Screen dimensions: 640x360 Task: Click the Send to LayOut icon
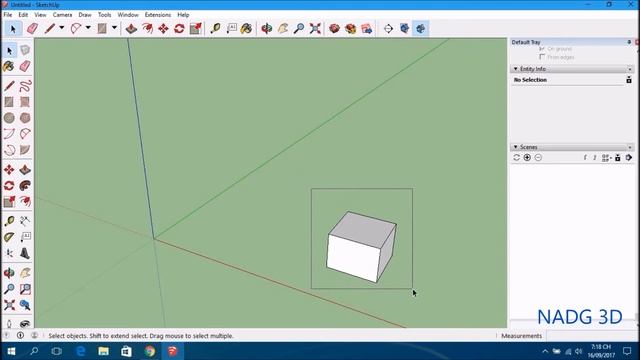click(367, 29)
